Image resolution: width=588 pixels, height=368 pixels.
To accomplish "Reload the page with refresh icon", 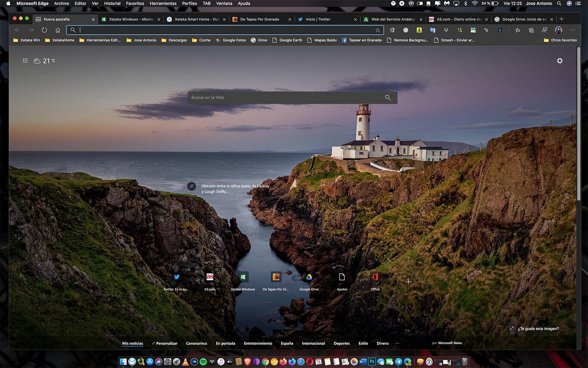I will 44,30.
